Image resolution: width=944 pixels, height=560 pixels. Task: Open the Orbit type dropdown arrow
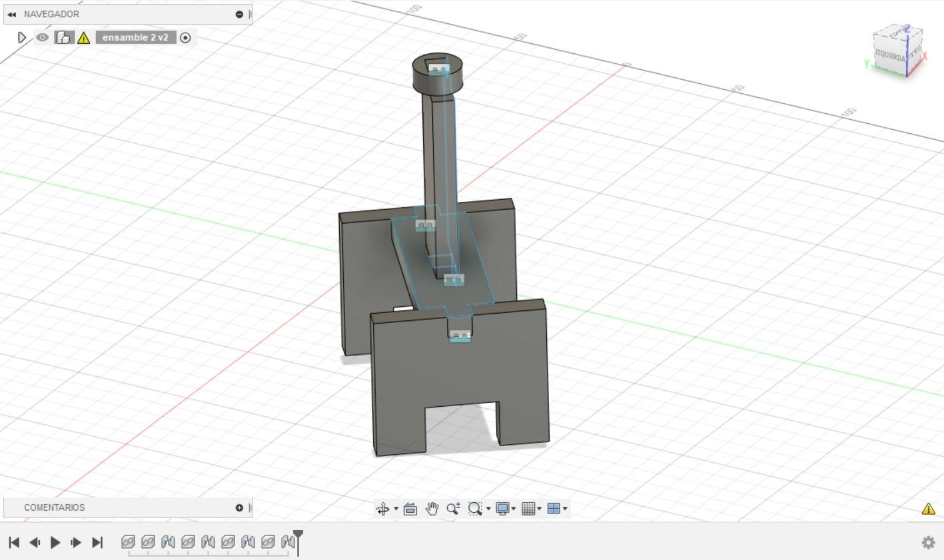(x=396, y=509)
